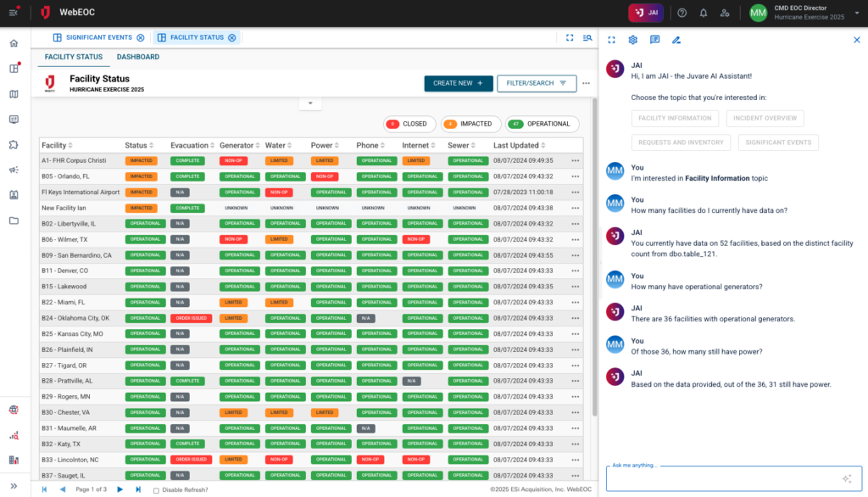Click fullscreen icon in board toolbar

pyautogui.click(x=570, y=37)
